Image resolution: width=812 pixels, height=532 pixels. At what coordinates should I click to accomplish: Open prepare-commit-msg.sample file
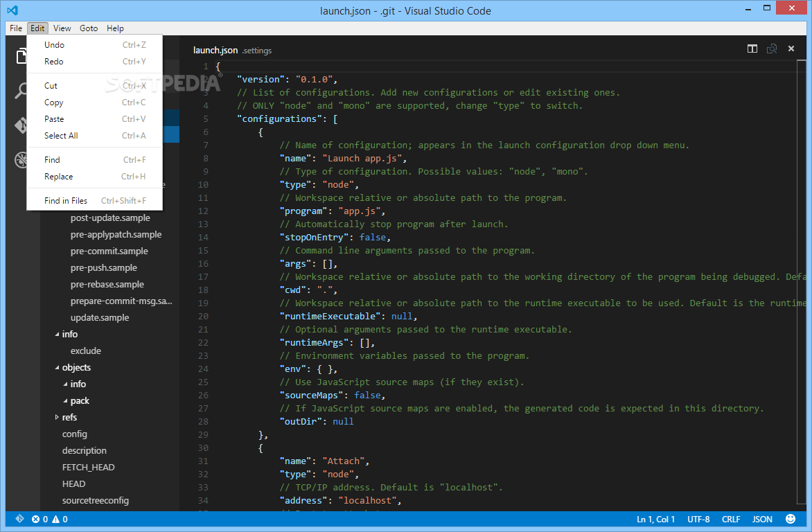pos(121,301)
